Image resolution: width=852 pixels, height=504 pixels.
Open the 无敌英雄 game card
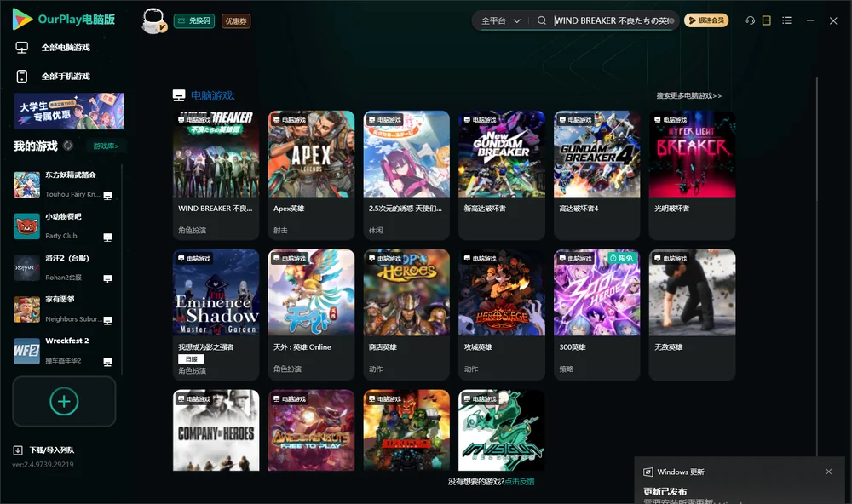click(x=692, y=314)
